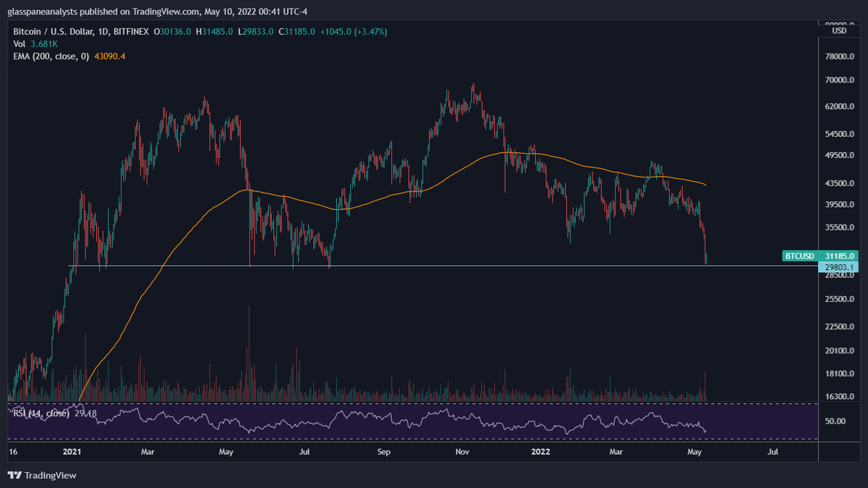Click the 49500.0 price axis label

click(x=841, y=156)
